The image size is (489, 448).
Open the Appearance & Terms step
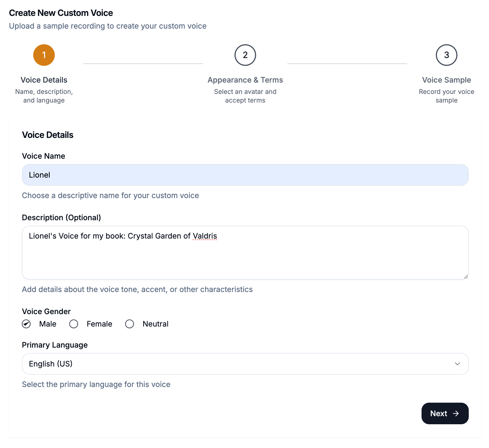pos(245,80)
